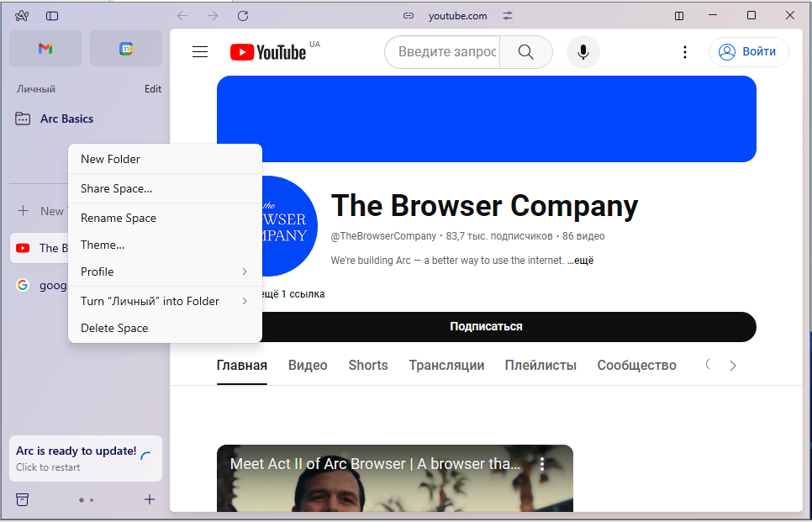Screen dimensions: 812x522
Task: Add a new space with plus icon
Action: (150, 500)
